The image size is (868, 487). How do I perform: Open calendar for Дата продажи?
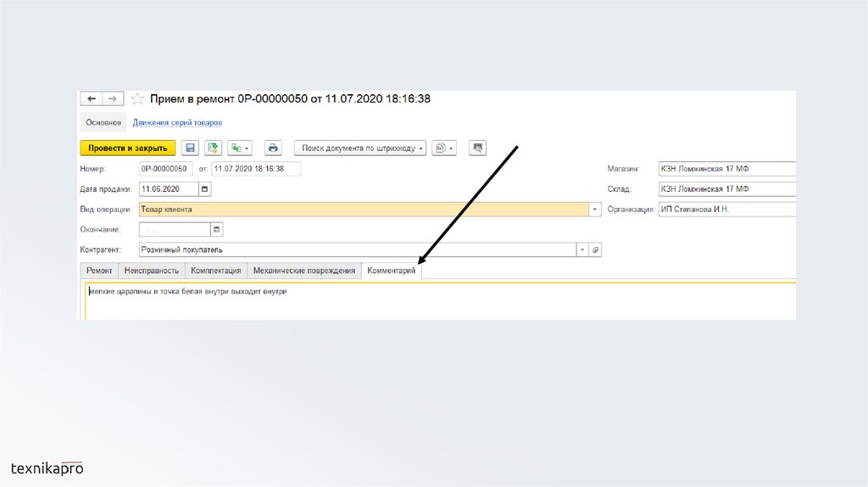pyautogui.click(x=205, y=189)
